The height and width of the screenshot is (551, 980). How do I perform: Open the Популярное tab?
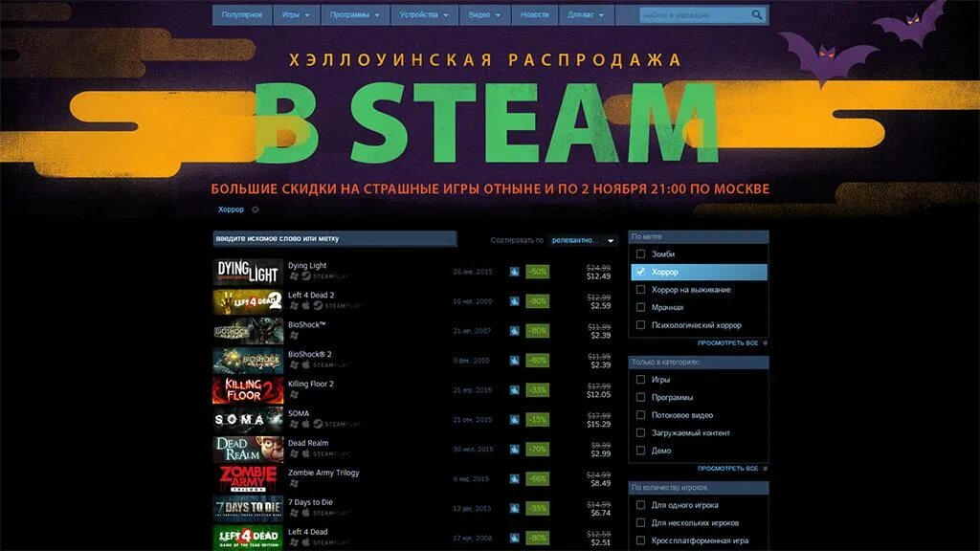[x=242, y=15]
